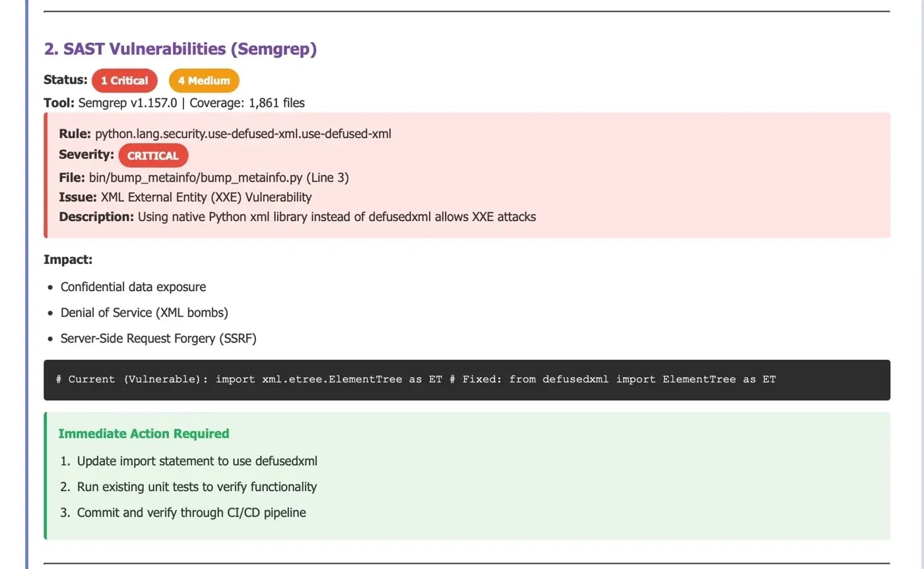Screen dimensions: 924x569
Task: Click the "Coverage: 1,861 files" text
Action: coord(247,103)
